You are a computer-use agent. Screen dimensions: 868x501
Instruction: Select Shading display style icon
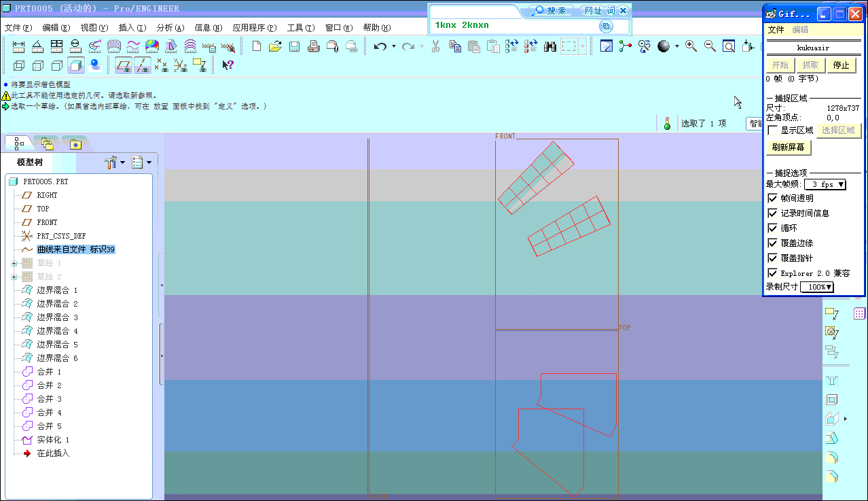pos(75,65)
